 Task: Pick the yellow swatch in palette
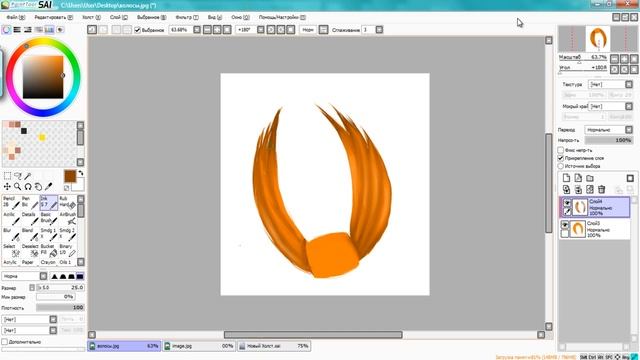[42, 138]
